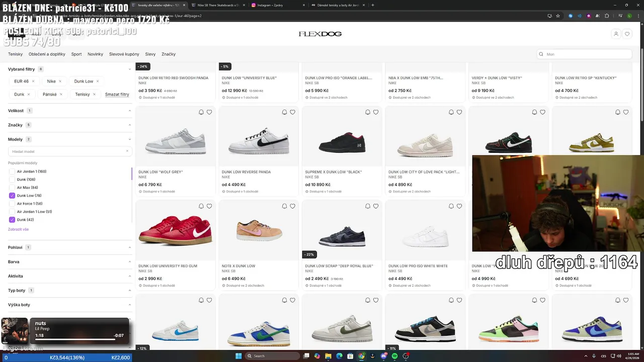This screenshot has width=644, height=362.
Task: Check the Air Jordan 1 (160) model
Action: pyautogui.click(x=12, y=171)
